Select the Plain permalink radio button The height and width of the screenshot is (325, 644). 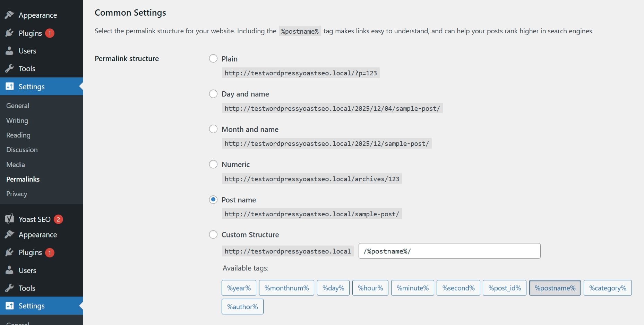(213, 58)
